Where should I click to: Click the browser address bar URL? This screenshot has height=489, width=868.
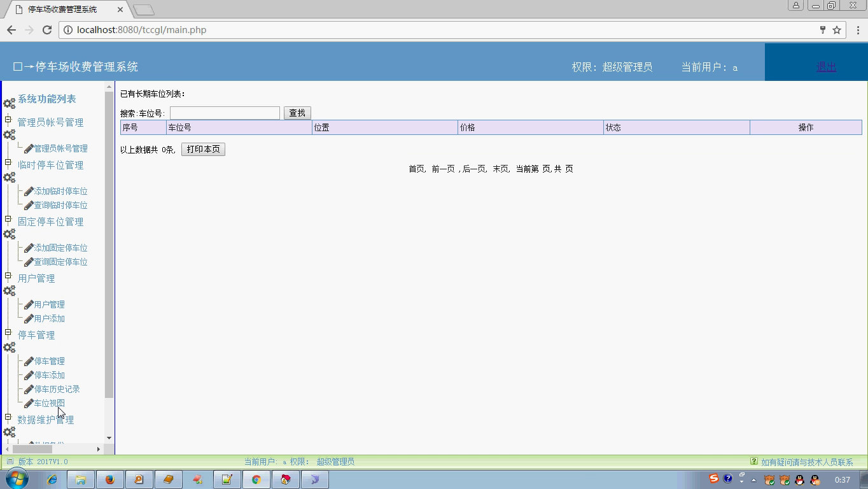(x=141, y=30)
